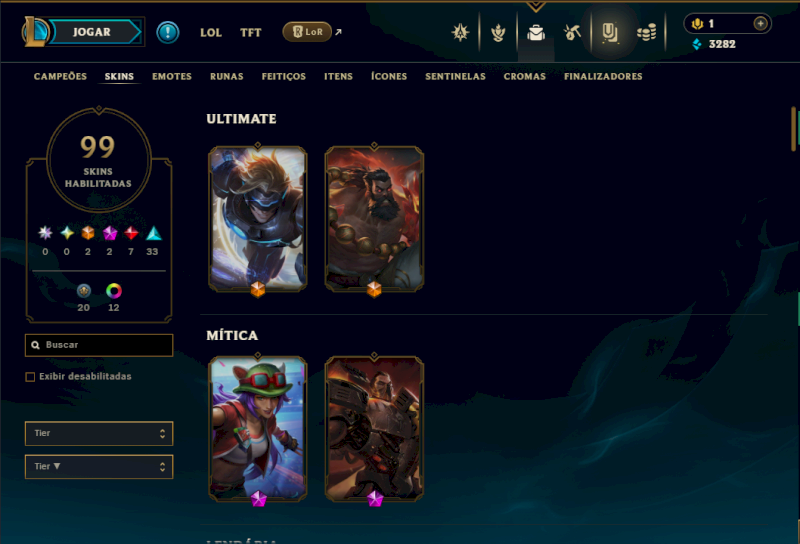
Task: Click the blue alert notification icon
Action: tap(167, 32)
